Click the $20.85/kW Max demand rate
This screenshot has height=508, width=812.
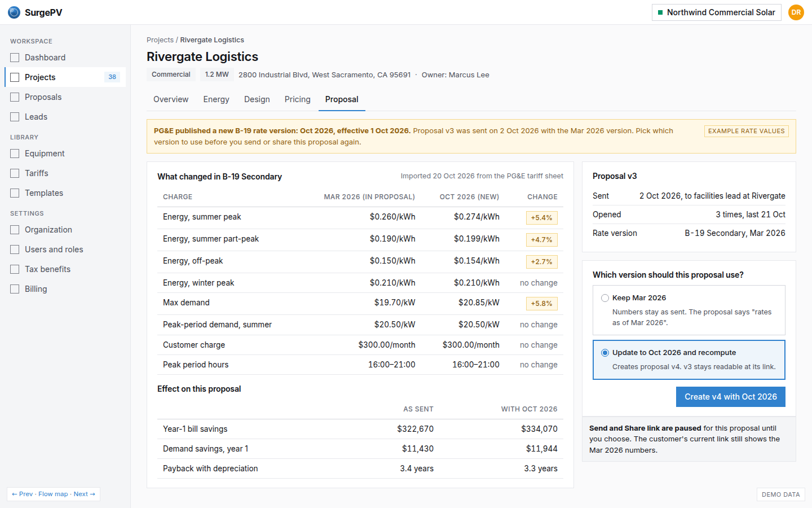[479, 303]
